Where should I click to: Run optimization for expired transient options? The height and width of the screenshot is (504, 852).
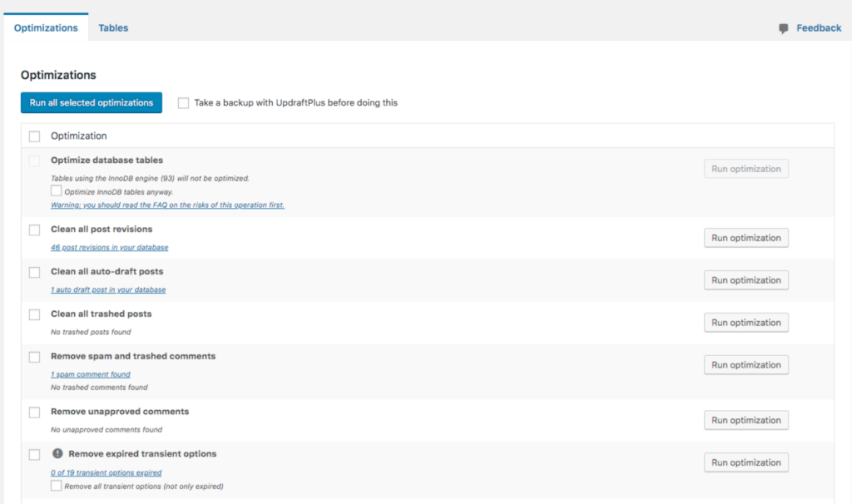pos(745,463)
